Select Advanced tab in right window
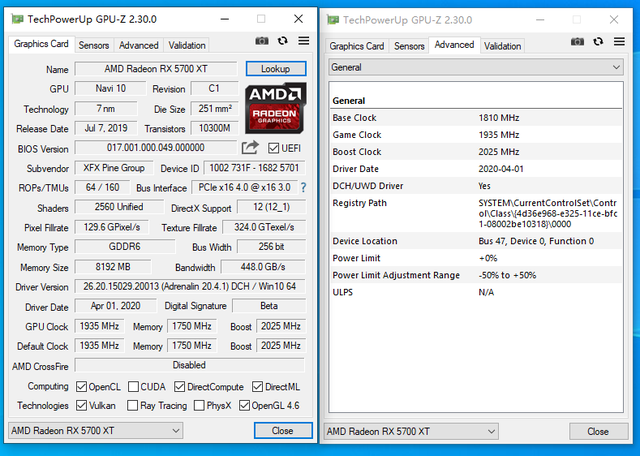The height and width of the screenshot is (456, 640). pos(454,45)
